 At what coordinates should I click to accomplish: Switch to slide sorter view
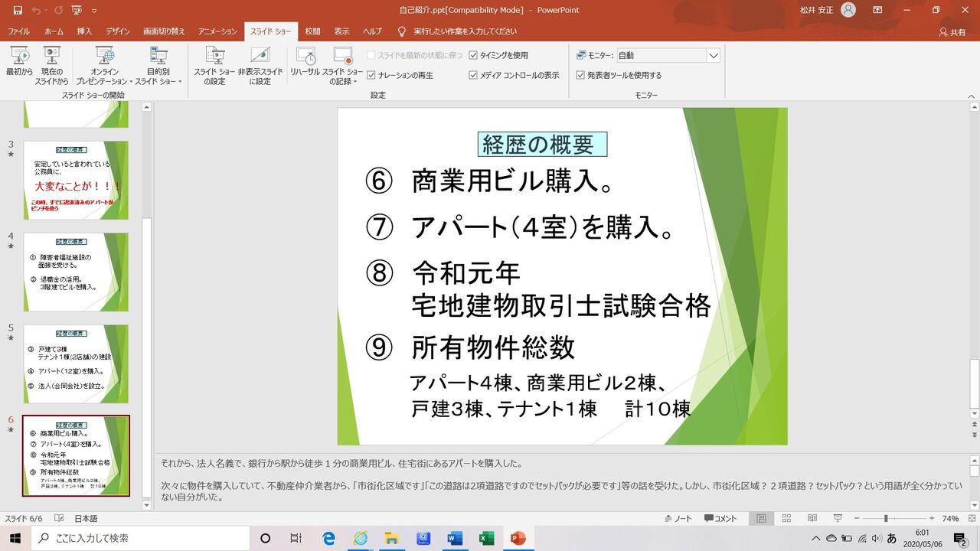coord(786,518)
